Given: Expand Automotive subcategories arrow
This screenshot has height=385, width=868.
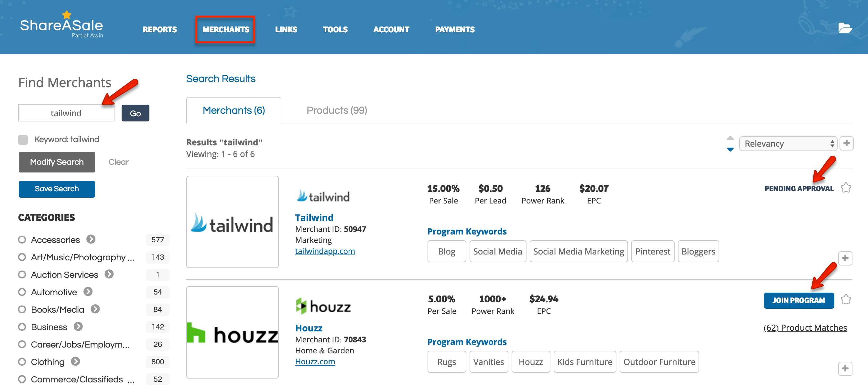Looking at the screenshot, I should (88, 291).
